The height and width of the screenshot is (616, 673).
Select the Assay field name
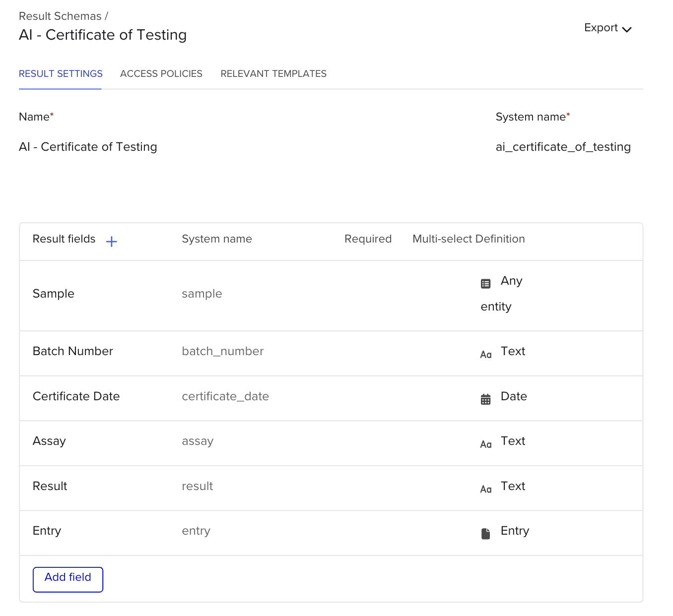point(49,441)
